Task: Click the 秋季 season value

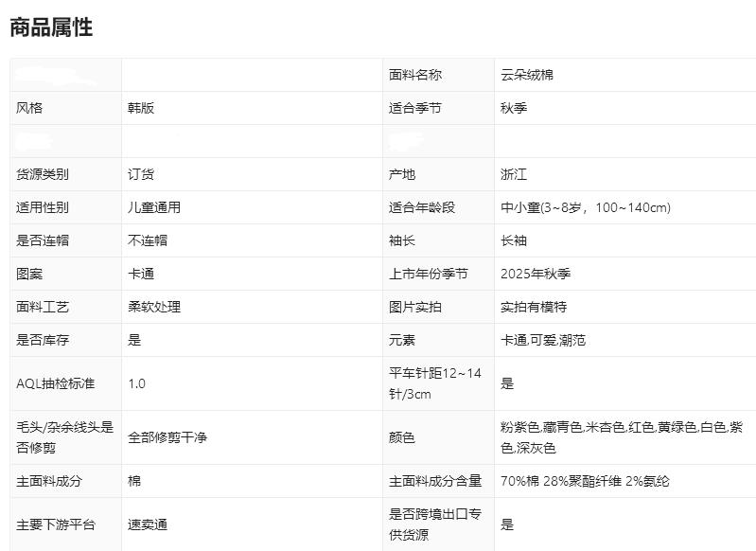Action: pyautogui.click(x=514, y=108)
